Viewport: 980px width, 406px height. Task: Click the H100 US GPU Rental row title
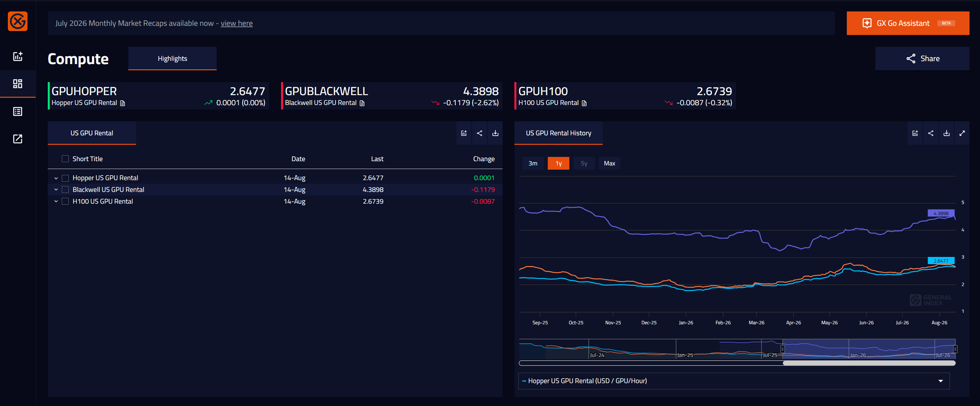[x=103, y=201]
